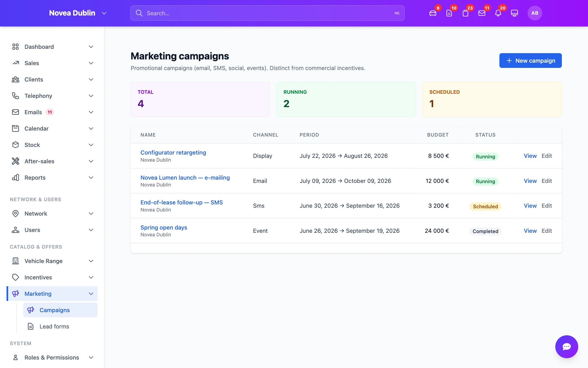
Task: Open the clipboard icon with badge 23
Action: [x=465, y=13]
